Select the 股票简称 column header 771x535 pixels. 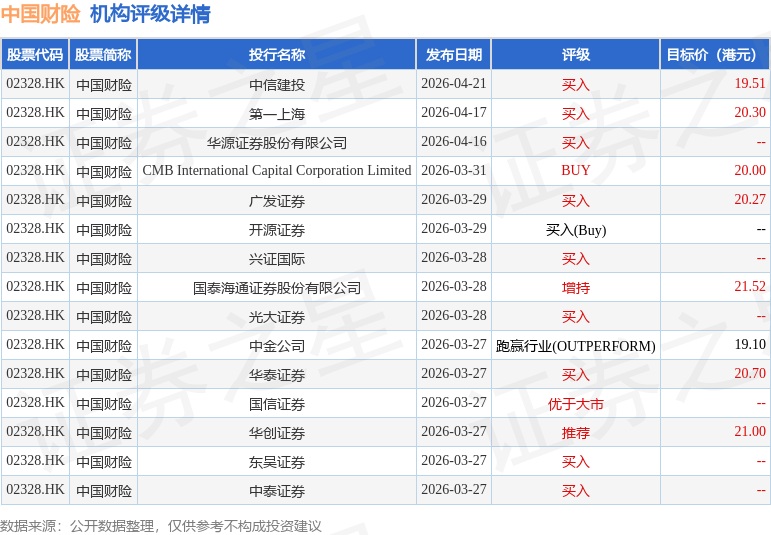[x=103, y=55]
